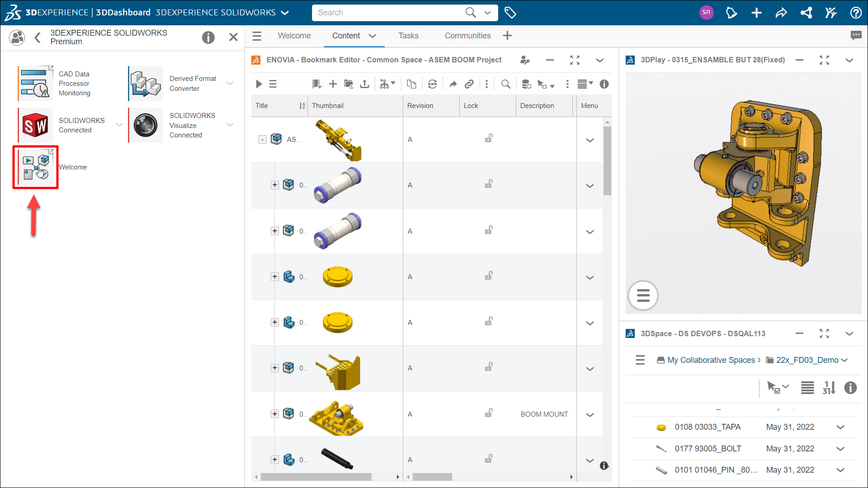Launch SOLIDWORKS Connected app
This screenshot has height=488, width=868.
(36, 125)
